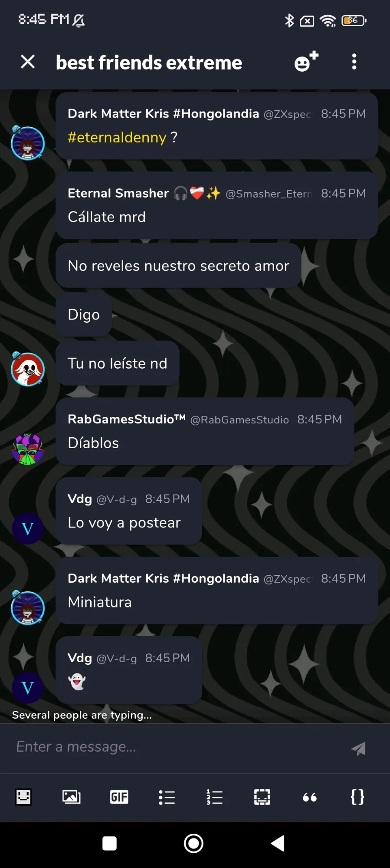The width and height of the screenshot is (390, 868).
Task: Tap Android home navigation button
Action: tap(193, 844)
